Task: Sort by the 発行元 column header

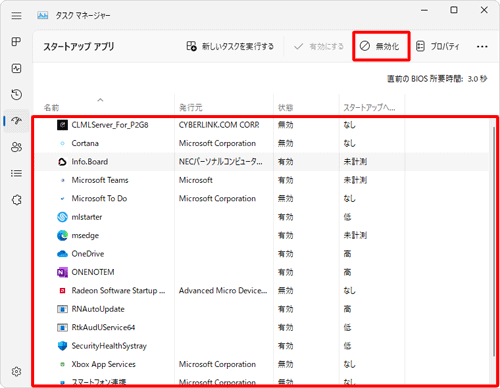Action: 190,108
